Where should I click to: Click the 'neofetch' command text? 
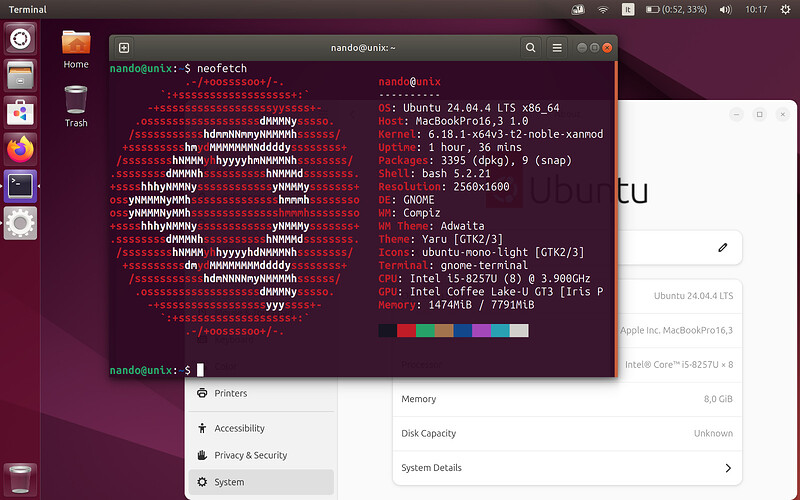[x=222, y=68]
